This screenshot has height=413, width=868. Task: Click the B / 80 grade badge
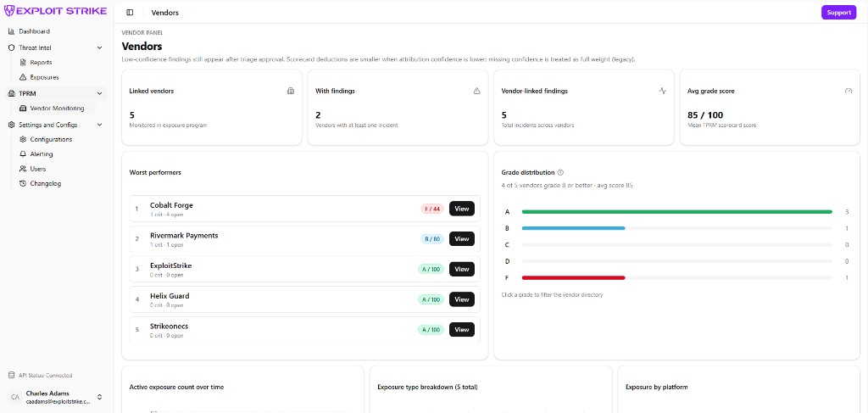(x=432, y=239)
